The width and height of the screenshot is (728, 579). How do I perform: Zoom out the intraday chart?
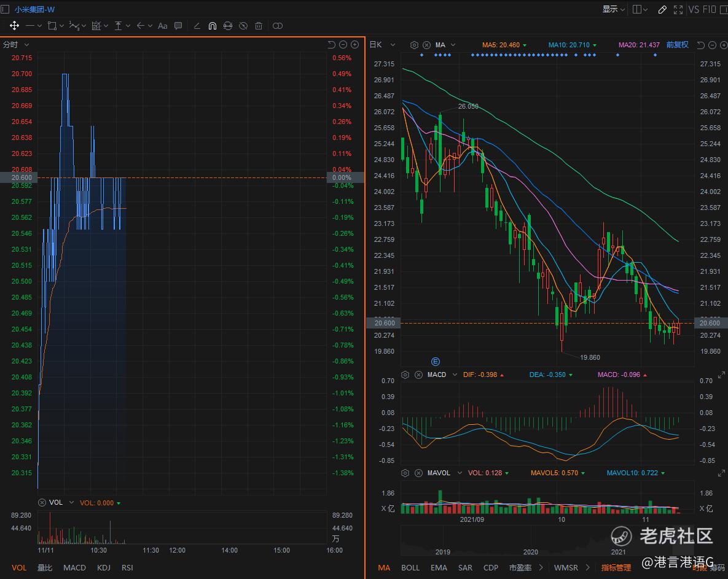[x=343, y=45]
